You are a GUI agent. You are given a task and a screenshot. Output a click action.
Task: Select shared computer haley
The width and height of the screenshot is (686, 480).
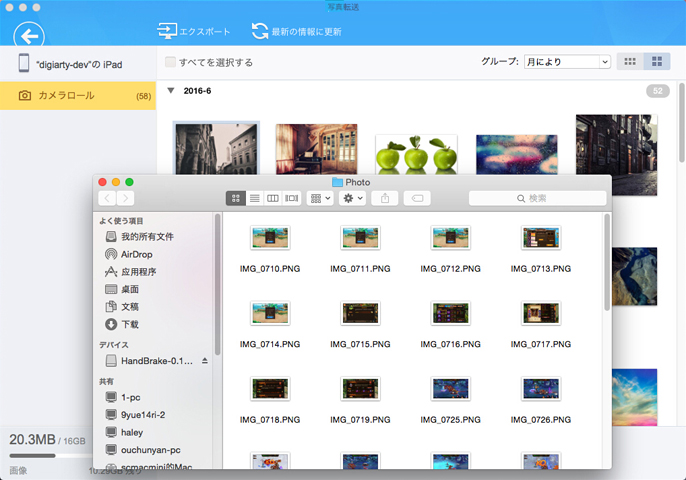(x=125, y=432)
